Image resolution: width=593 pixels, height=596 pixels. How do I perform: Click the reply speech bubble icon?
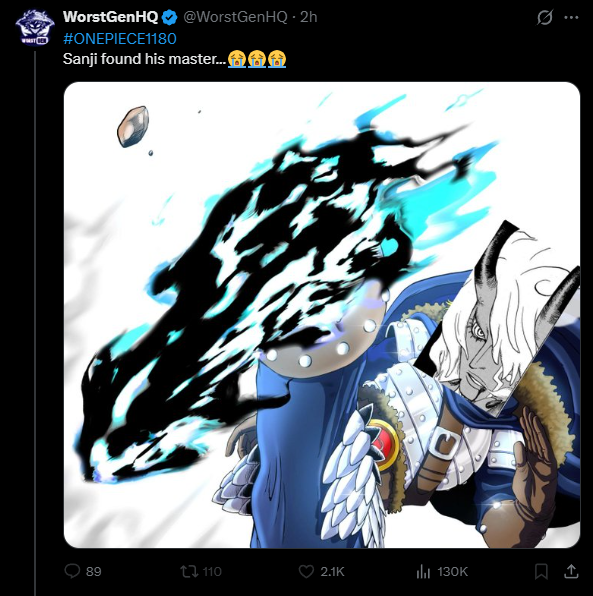pos(72,571)
